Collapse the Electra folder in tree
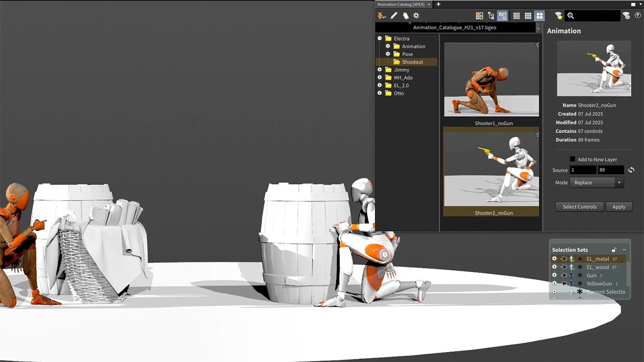The width and height of the screenshot is (644, 362). click(380, 39)
